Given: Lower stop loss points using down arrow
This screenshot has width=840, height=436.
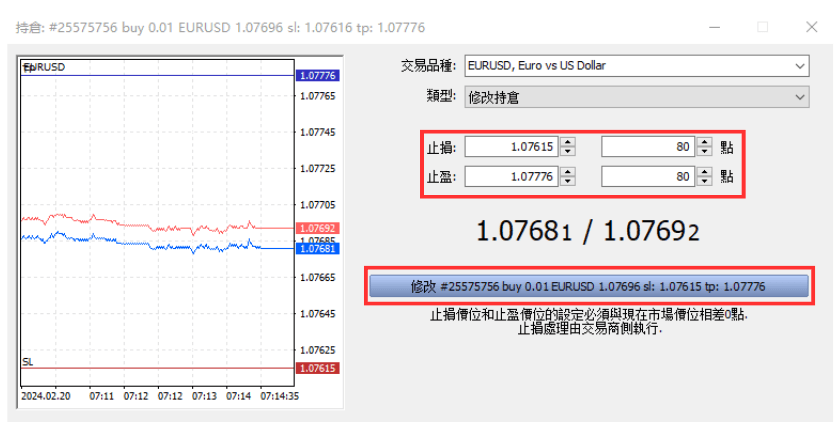Looking at the screenshot, I should [x=704, y=151].
